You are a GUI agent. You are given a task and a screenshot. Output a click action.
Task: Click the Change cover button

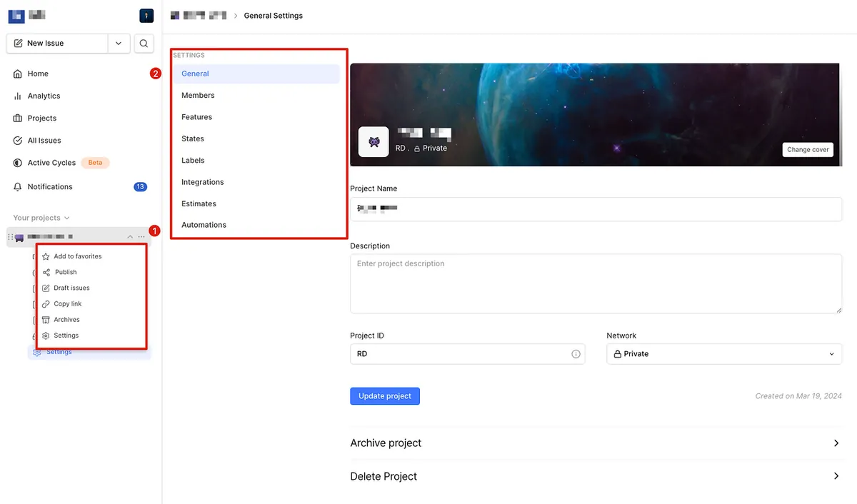click(x=808, y=150)
